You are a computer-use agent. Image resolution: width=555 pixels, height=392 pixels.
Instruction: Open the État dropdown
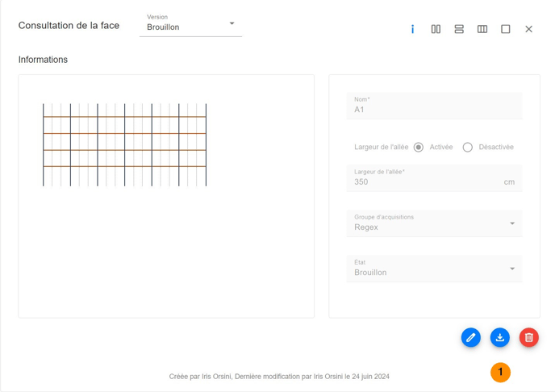(x=434, y=269)
